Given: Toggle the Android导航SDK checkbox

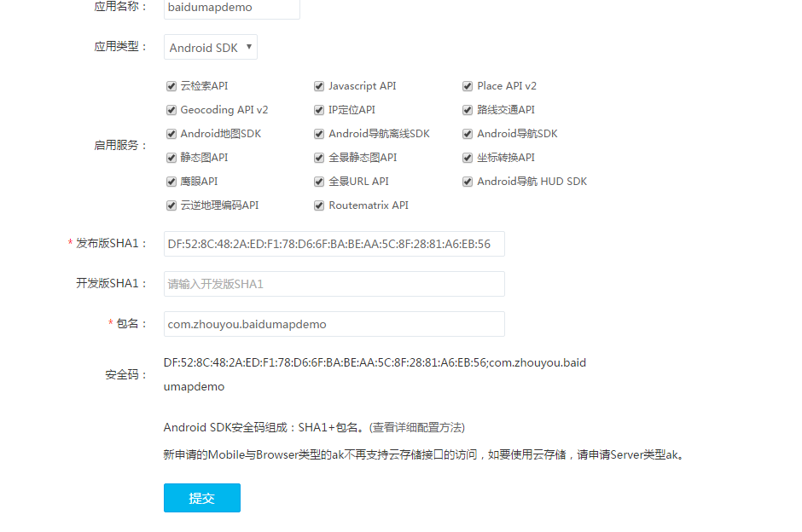Looking at the screenshot, I should 468,134.
